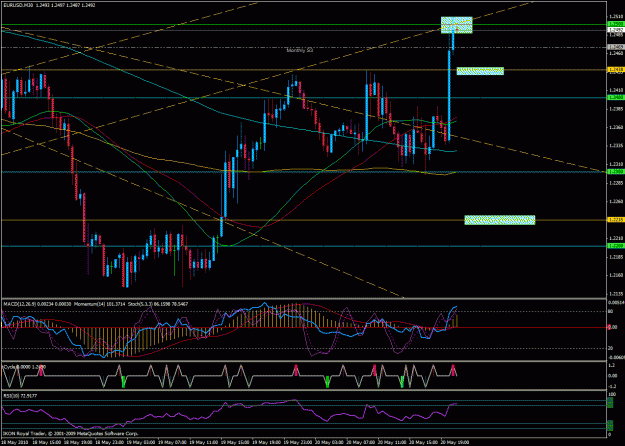
Task: Click the yellow 1.2235 price label
Action: tap(615, 220)
